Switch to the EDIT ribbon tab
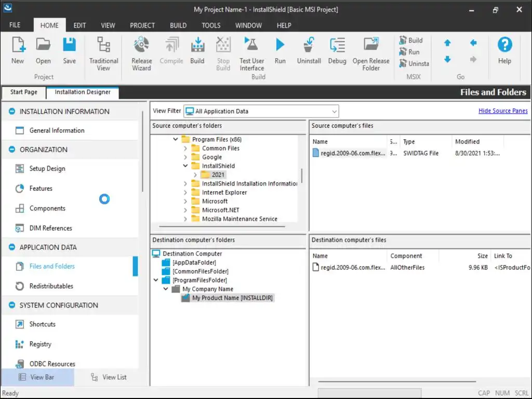This screenshot has height=399, width=532. (x=79, y=25)
